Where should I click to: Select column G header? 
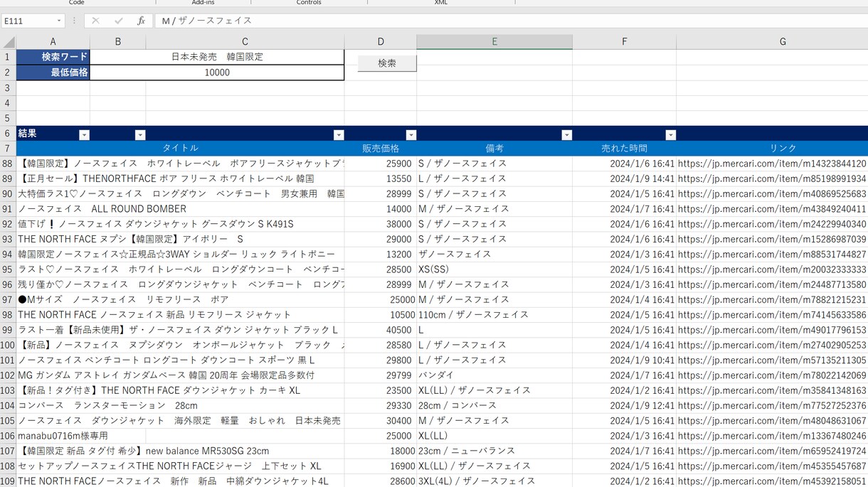(x=772, y=42)
